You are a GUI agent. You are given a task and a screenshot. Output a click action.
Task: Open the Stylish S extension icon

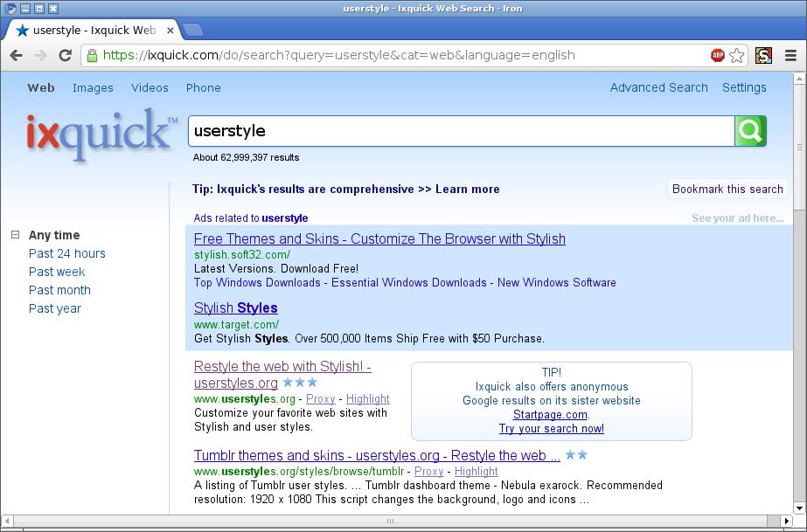tap(763, 56)
